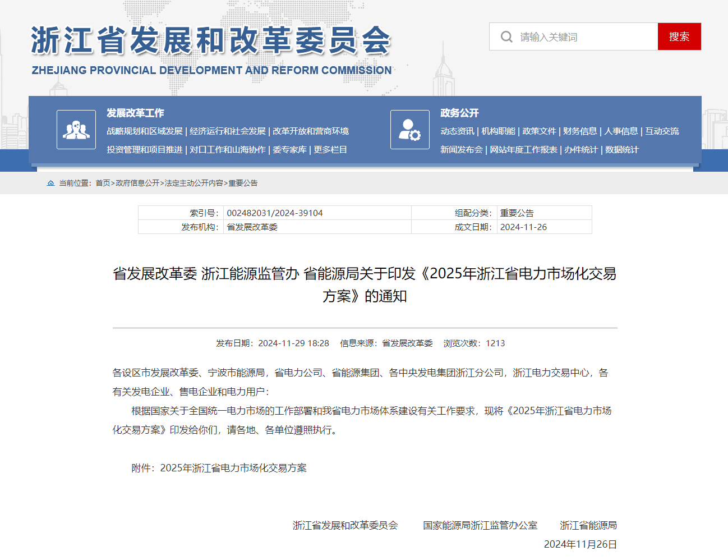Open the 政策文件 link

[540, 131]
